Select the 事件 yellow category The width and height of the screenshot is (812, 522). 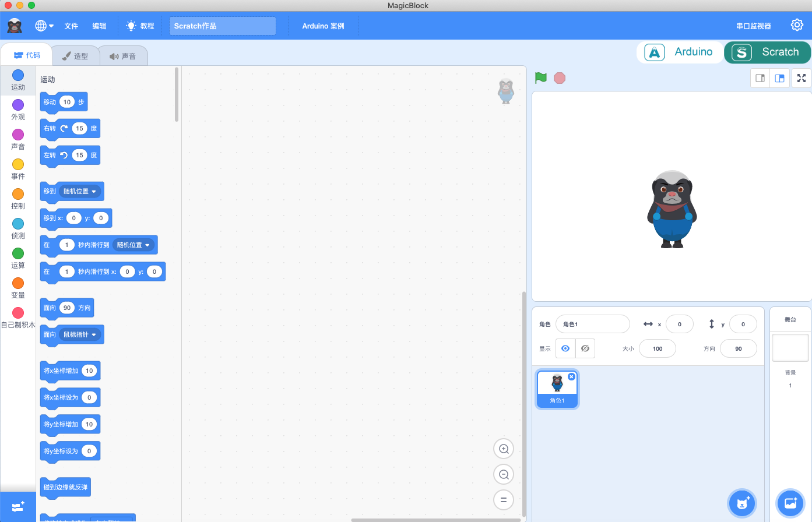tap(18, 170)
